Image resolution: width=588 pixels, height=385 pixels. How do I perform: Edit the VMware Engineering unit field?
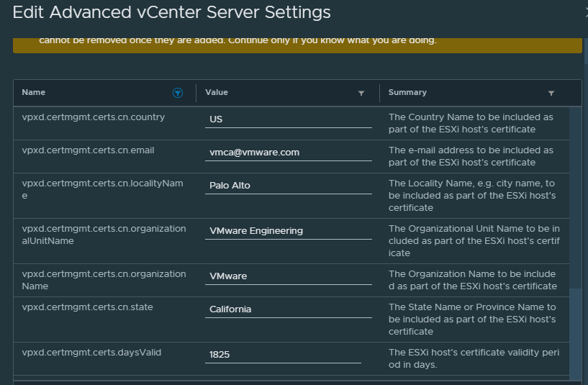[x=288, y=231]
